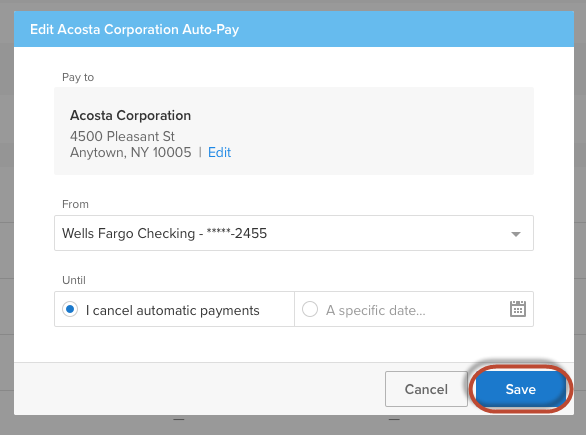Click the dimmed background below the dialog

293,425
